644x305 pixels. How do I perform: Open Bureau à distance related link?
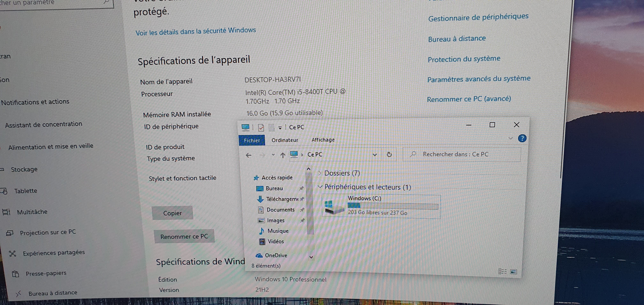click(x=457, y=39)
